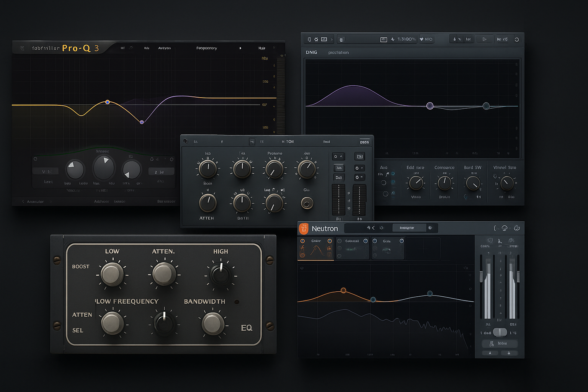This screenshot has width=588, height=392.
Task: Click the orange EQ node in Neutron graph
Action: click(x=343, y=291)
